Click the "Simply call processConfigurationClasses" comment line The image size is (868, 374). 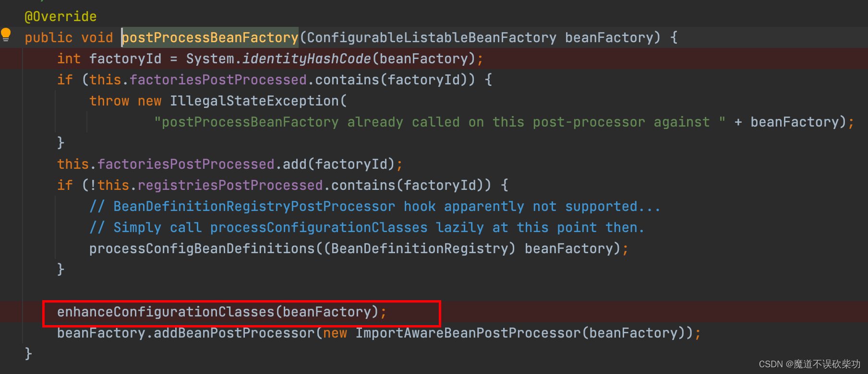click(367, 228)
